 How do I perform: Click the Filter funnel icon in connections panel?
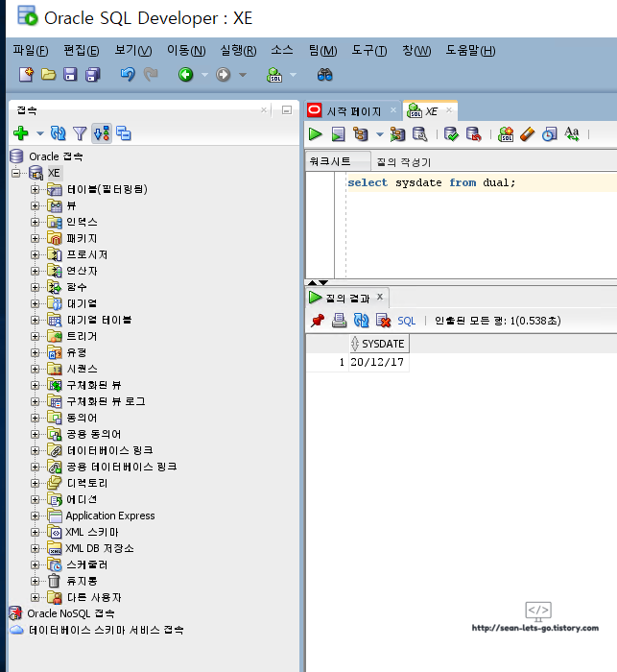coord(80,133)
